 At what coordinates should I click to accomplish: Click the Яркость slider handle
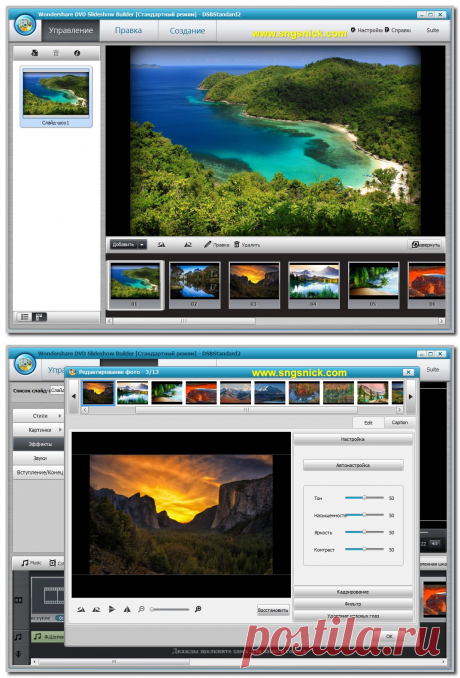click(x=364, y=532)
